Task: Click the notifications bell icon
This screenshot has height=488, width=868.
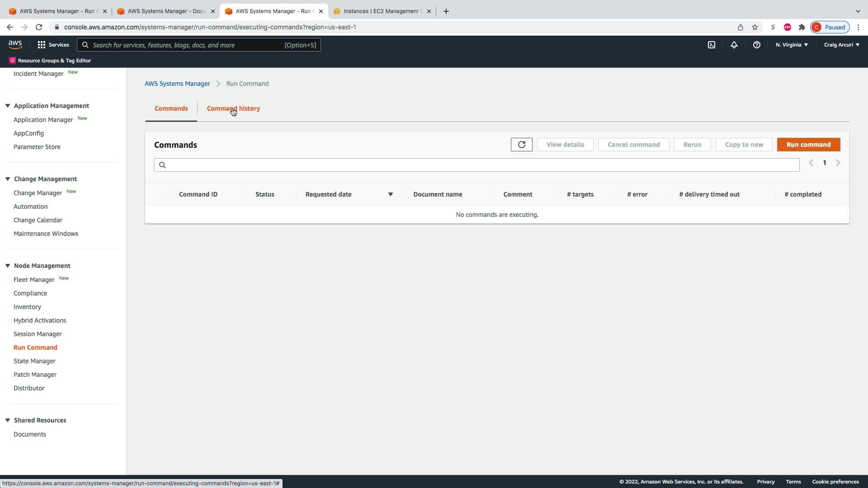Action: 734,45
